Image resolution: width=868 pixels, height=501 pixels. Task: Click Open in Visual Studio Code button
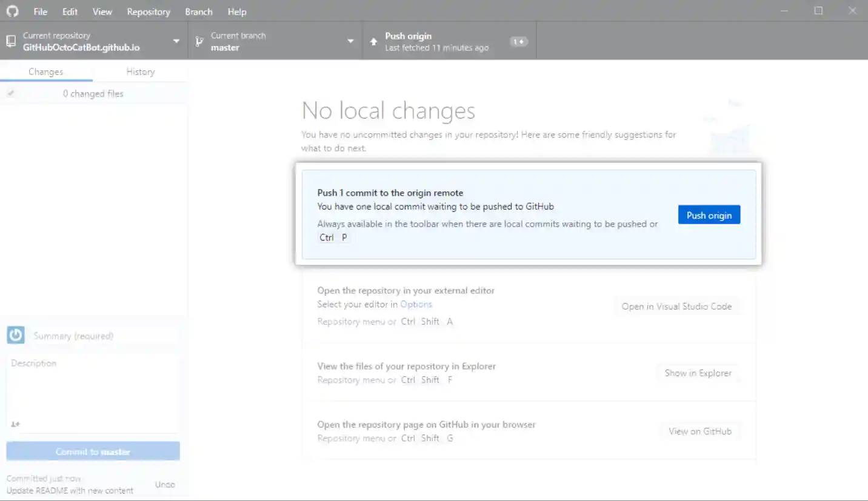(x=676, y=307)
